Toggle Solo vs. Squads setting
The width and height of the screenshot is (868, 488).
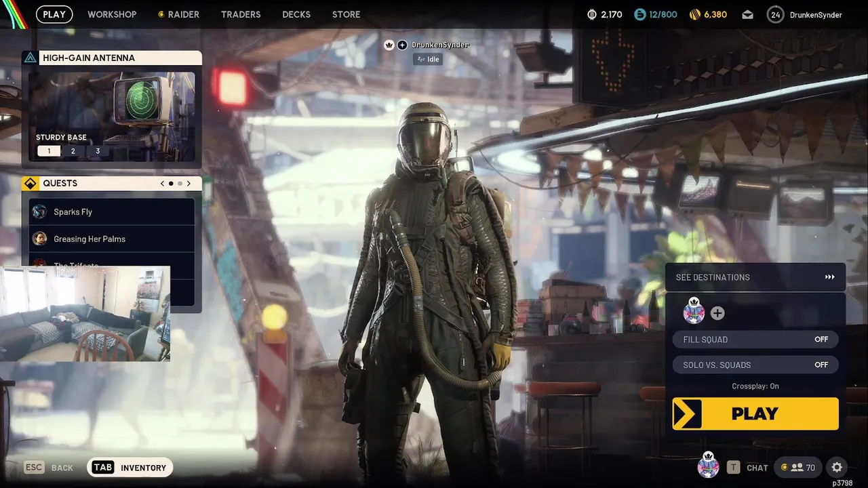755,365
